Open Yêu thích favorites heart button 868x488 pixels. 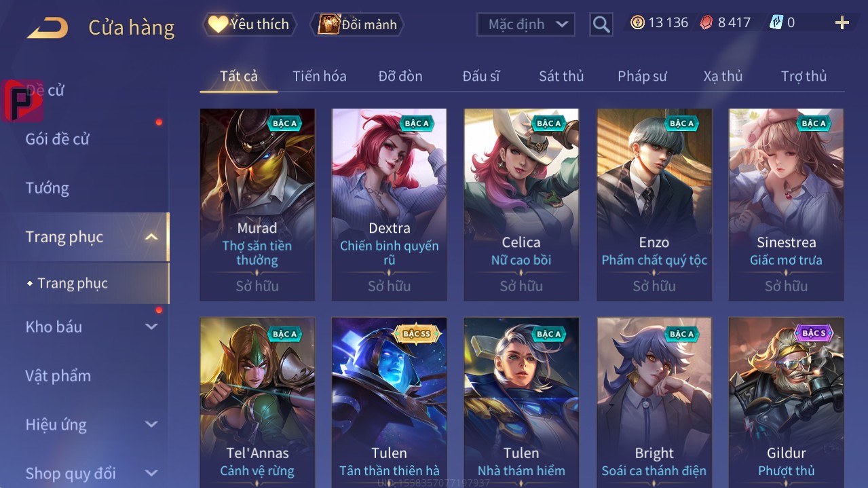click(x=250, y=24)
